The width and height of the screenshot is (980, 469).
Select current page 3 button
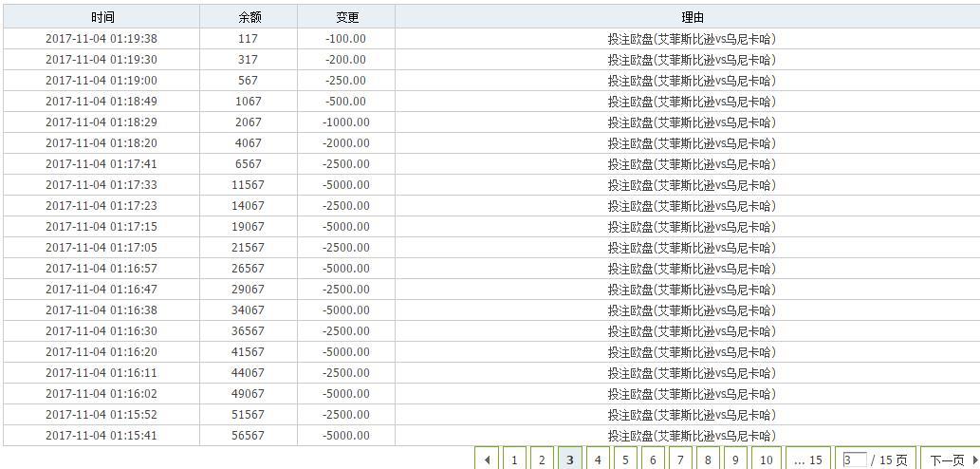coord(569,460)
